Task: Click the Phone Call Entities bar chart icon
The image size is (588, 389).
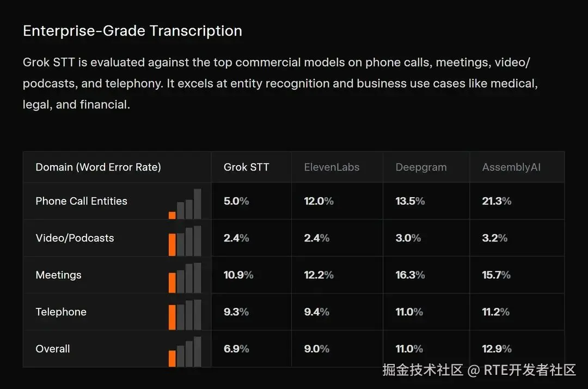Action: click(x=185, y=204)
